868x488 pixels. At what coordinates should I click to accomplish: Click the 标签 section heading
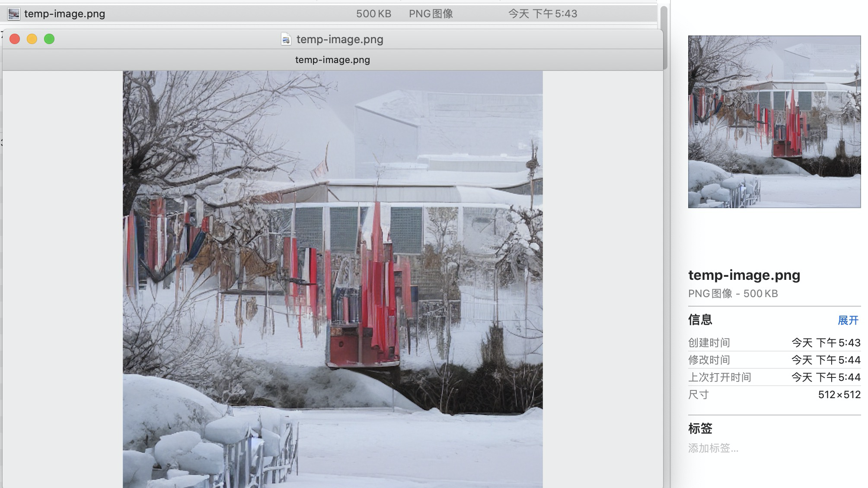[x=700, y=428]
